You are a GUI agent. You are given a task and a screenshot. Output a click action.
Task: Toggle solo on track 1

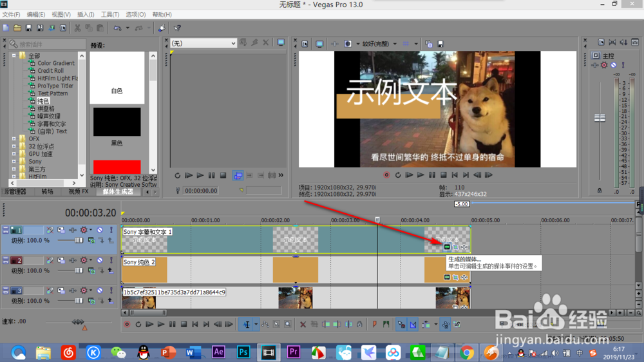pyautogui.click(x=111, y=230)
